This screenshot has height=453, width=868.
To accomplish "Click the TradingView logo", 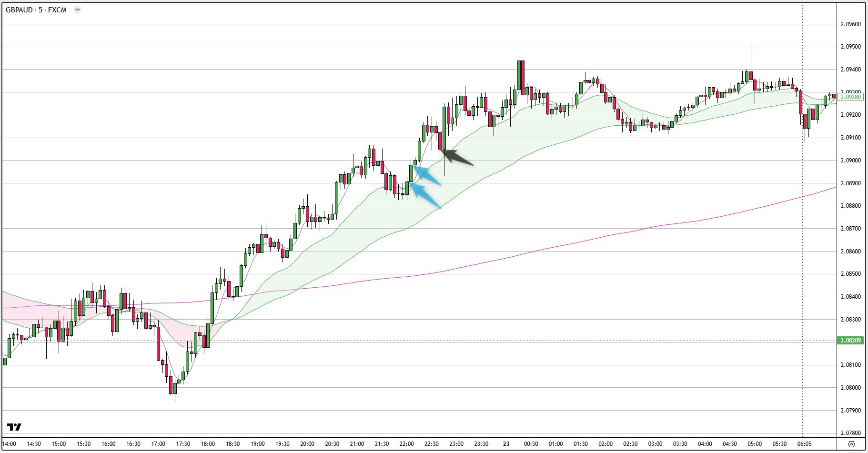I will (14, 427).
